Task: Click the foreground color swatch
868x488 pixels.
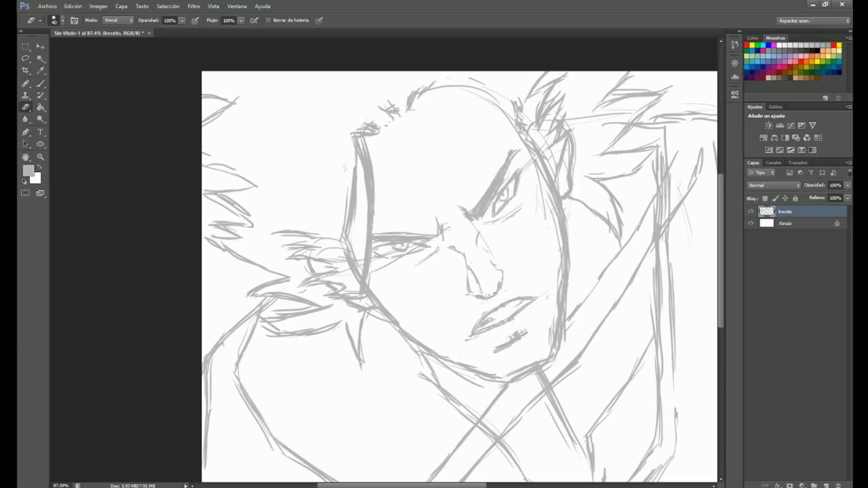Action: click(x=28, y=171)
